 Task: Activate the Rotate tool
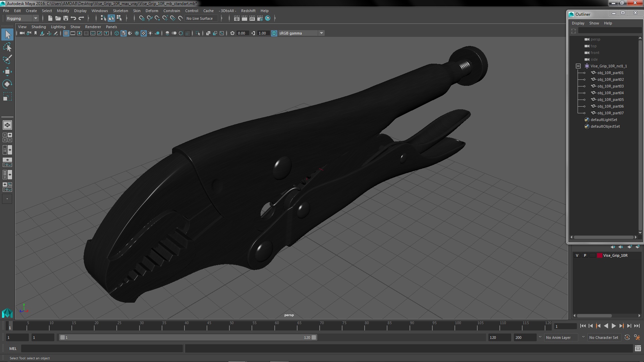point(7,84)
